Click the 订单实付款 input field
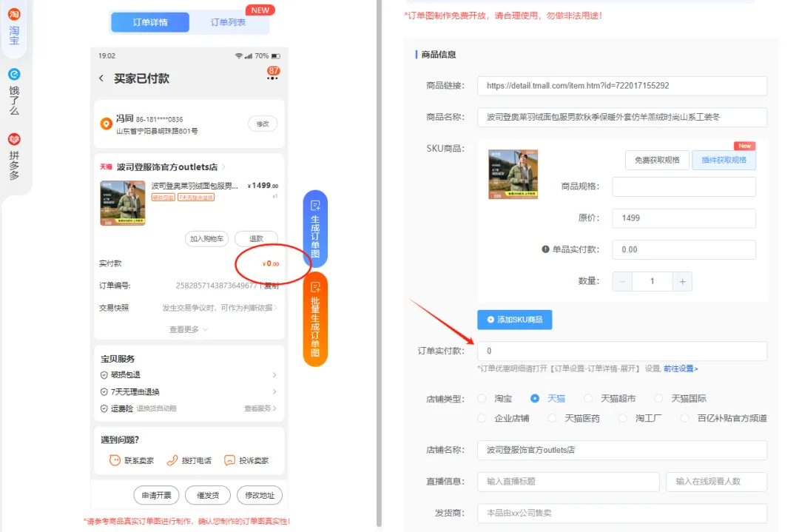Screen dimensions: 799x532 click(x=621, y=351)
